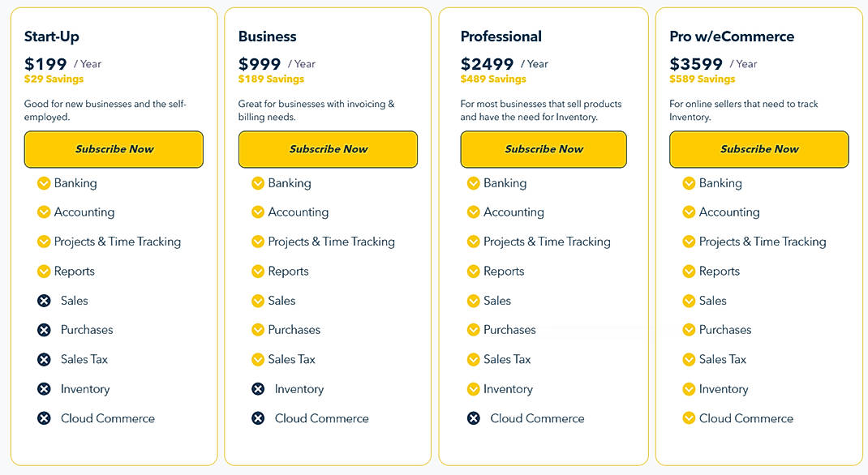Click the Professional Inventory checkmark icon
Viewport: 868px width, 475px height.
coord(474,389)
